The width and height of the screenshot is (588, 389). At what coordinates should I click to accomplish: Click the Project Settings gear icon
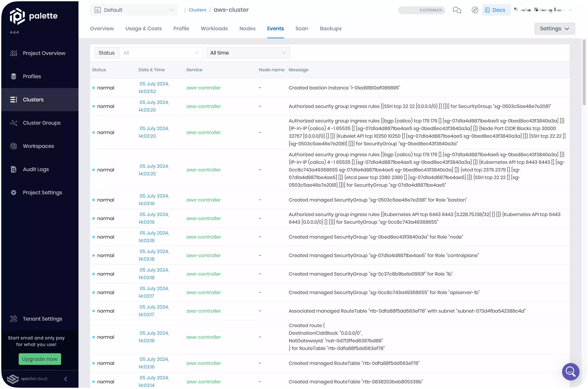pyautogui.click(x=14, y=193)
